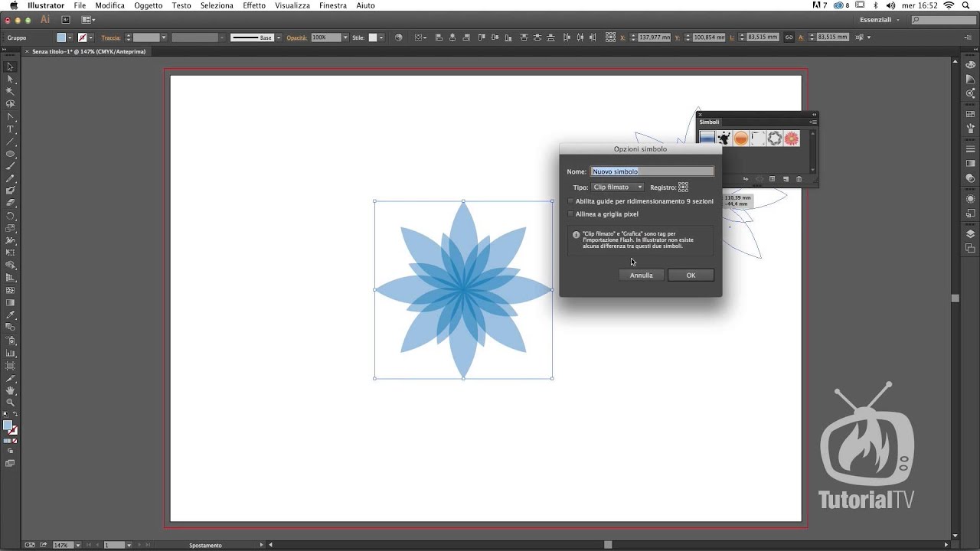Open the Stile graphic style dropdown
The height and width of the screenshot is (551, 980).
[381, 37]
